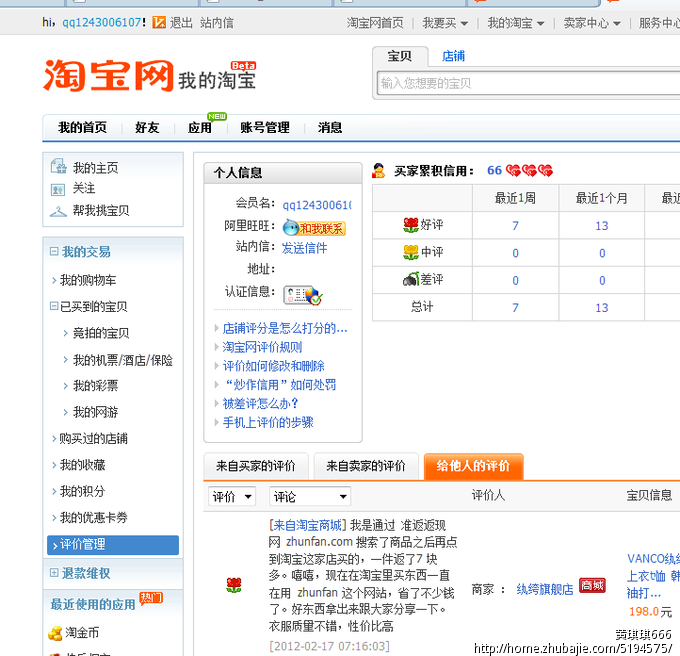Click the red flower beside the review

coord(234,585)
